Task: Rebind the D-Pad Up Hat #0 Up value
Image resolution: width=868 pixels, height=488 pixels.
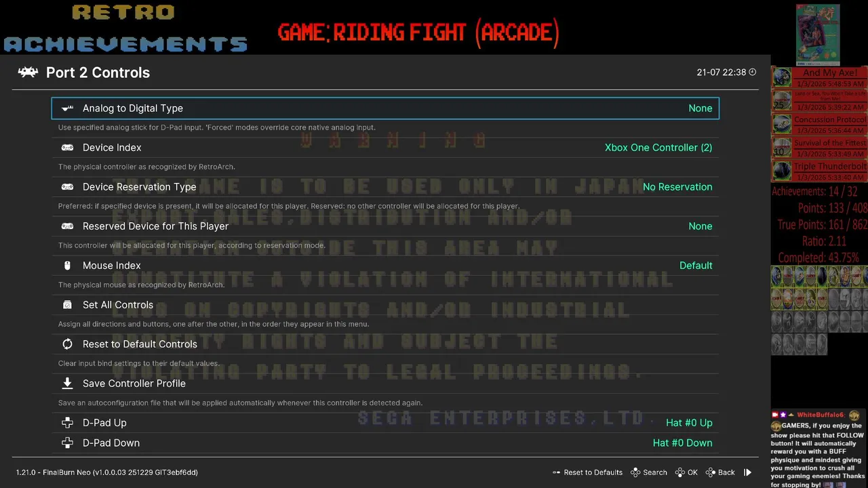Action: (689, 423)
